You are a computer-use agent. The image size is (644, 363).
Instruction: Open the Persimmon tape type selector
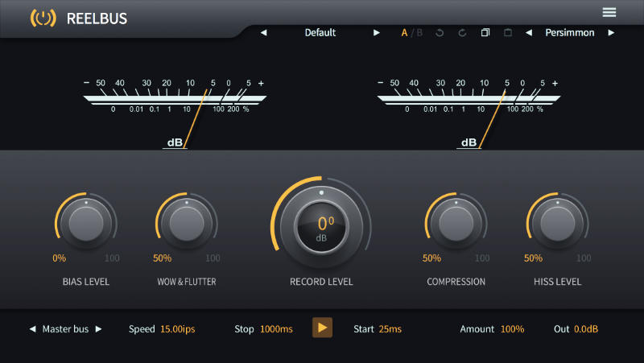coord(570,32)
